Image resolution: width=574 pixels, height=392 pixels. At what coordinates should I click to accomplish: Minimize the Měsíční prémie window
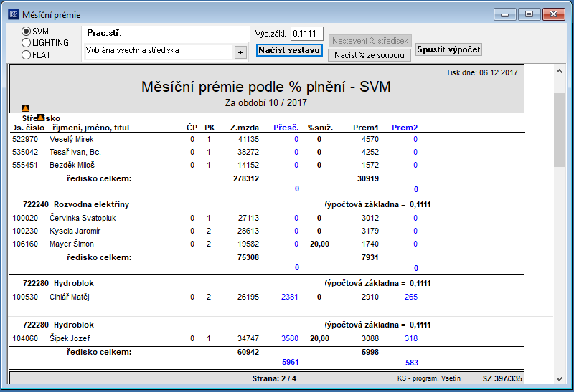505,14
